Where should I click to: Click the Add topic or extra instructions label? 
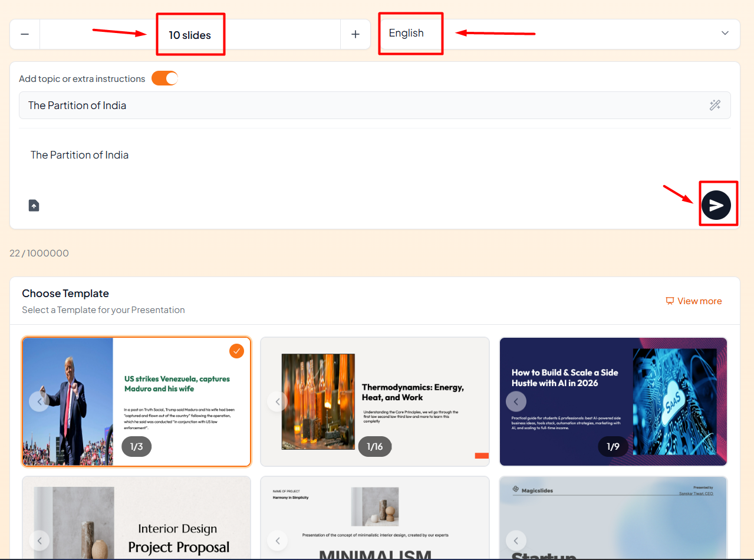click(82, 79)
